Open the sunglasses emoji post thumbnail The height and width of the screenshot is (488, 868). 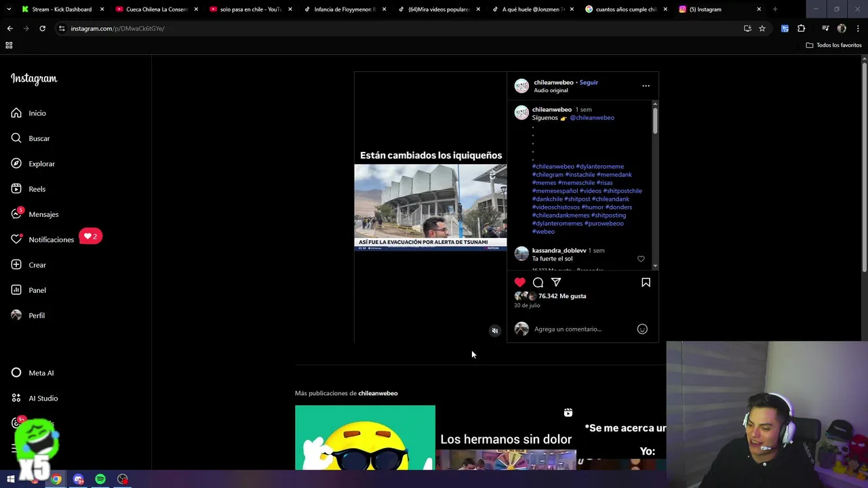[x=365, y=437]
